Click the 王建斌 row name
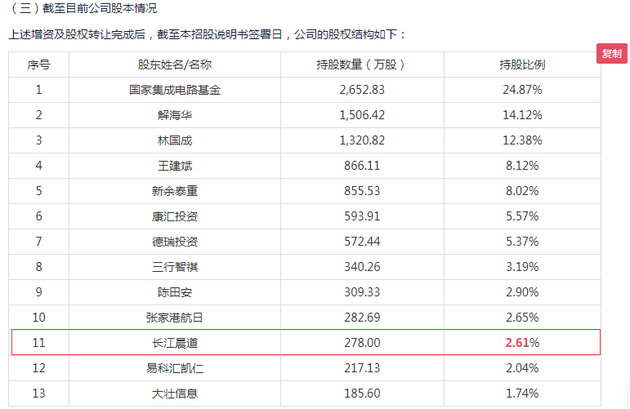 (167, 165)
